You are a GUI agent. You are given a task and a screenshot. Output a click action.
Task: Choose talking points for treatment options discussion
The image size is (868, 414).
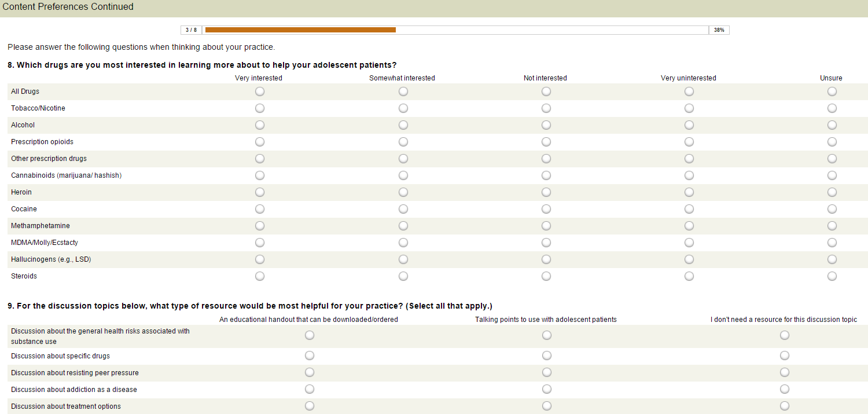(x=547, y=406)
